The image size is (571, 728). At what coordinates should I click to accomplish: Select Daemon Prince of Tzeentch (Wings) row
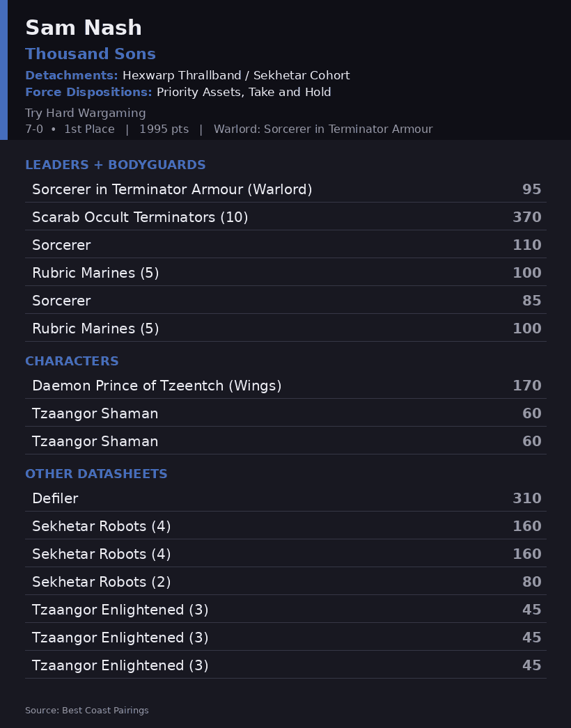285,386
